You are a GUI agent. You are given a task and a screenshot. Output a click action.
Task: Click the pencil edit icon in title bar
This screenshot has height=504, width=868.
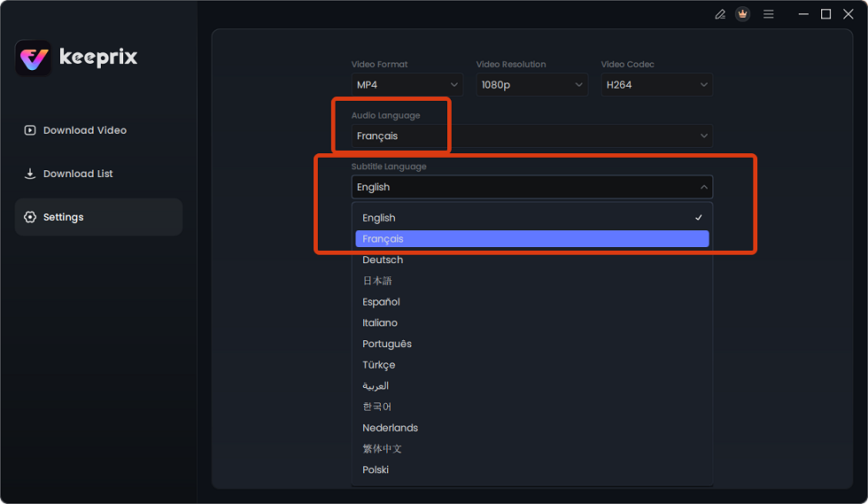(720, 14)
